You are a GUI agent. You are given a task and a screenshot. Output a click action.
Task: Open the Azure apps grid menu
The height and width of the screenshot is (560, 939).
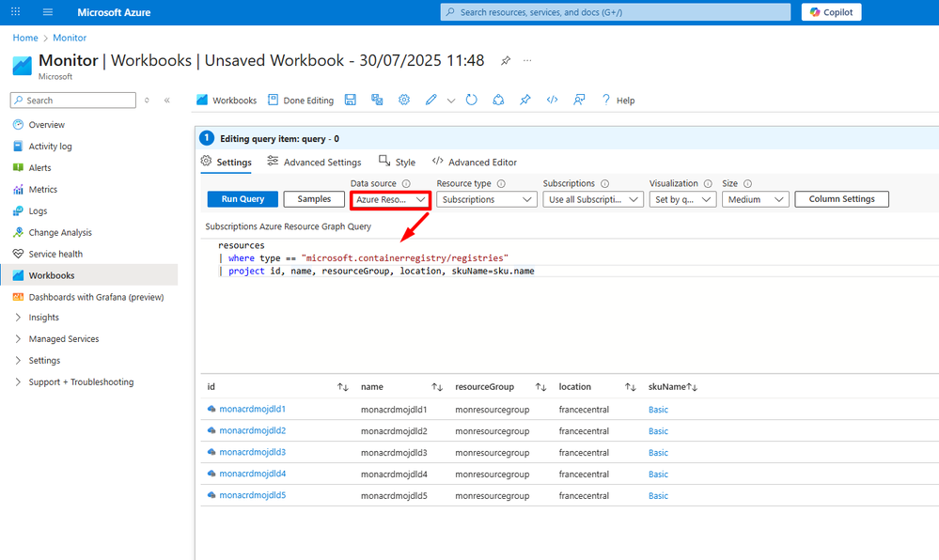pos(16,12)
